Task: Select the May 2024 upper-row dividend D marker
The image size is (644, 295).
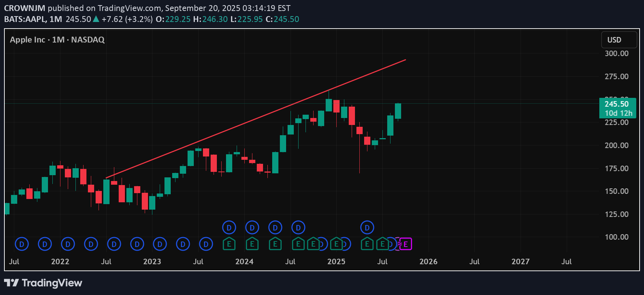Action: pyautogui.click(x=275, y=228)
